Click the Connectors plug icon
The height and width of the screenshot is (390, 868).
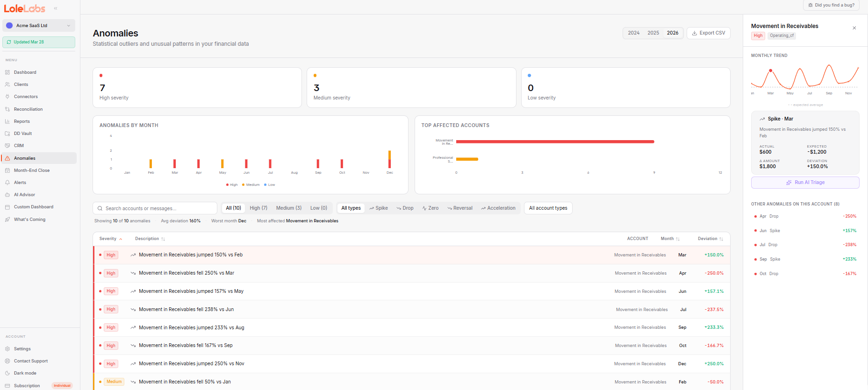click(x=7, y=97)
